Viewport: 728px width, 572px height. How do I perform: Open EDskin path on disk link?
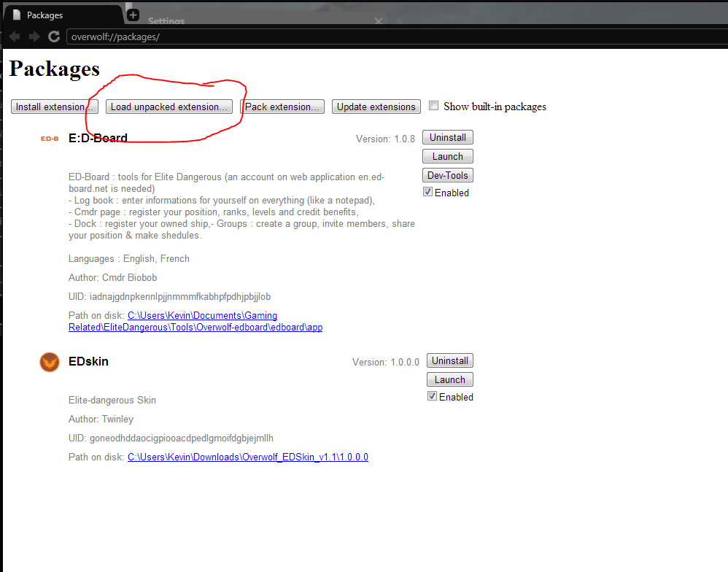pos(248,457)
